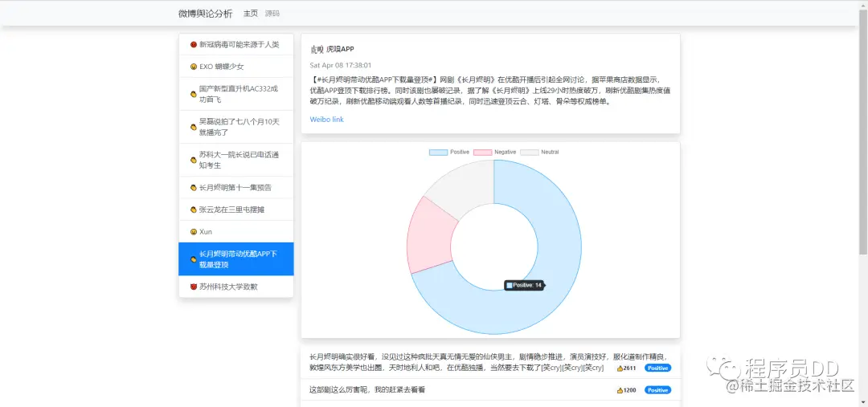The width and height of the screenshot is (868, 407).
Task: Select the topic 苏科大一院长说已电话通知考生
Action: pyautogui.click(x=236, y=160)
